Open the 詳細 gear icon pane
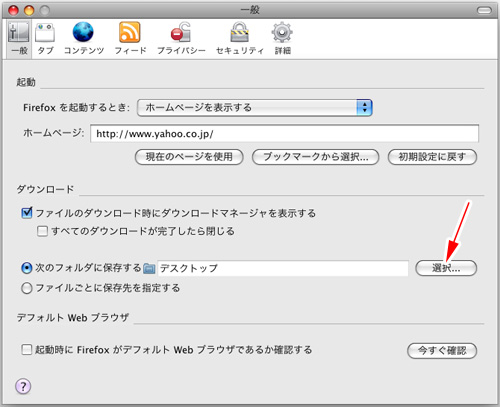This screenshot has height=407, width=500. [x=282, y=38]
